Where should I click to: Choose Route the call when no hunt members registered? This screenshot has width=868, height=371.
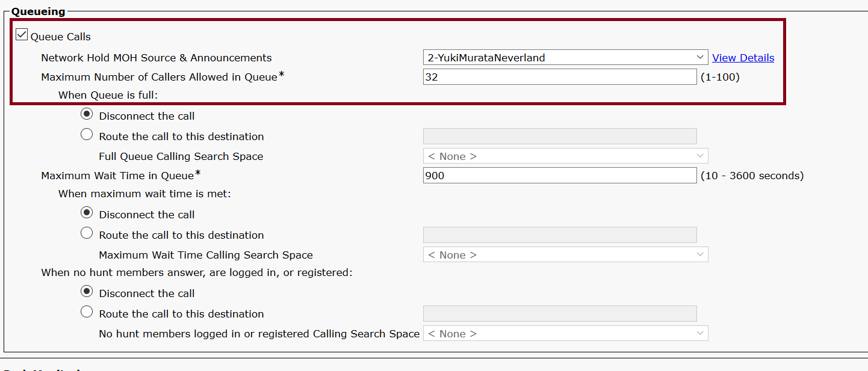87,311
